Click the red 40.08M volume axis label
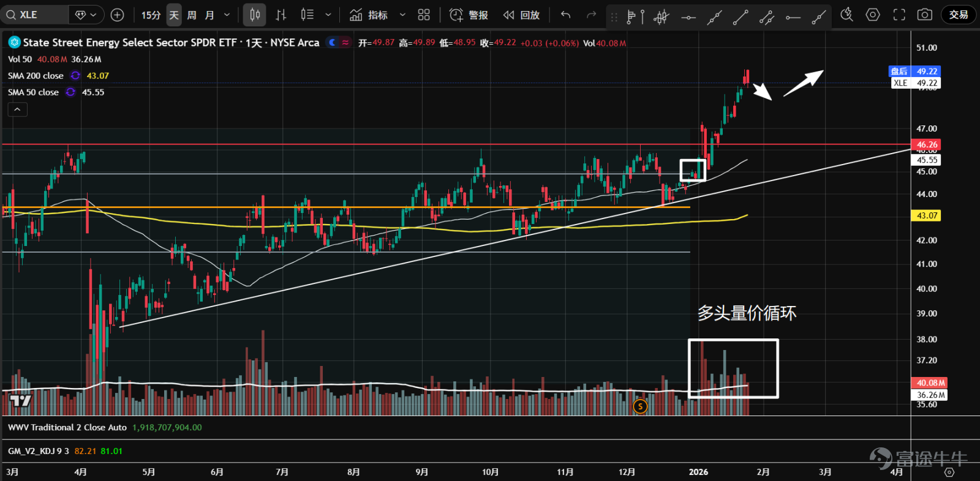Screen dimensions: 980x481 point(930,383)
